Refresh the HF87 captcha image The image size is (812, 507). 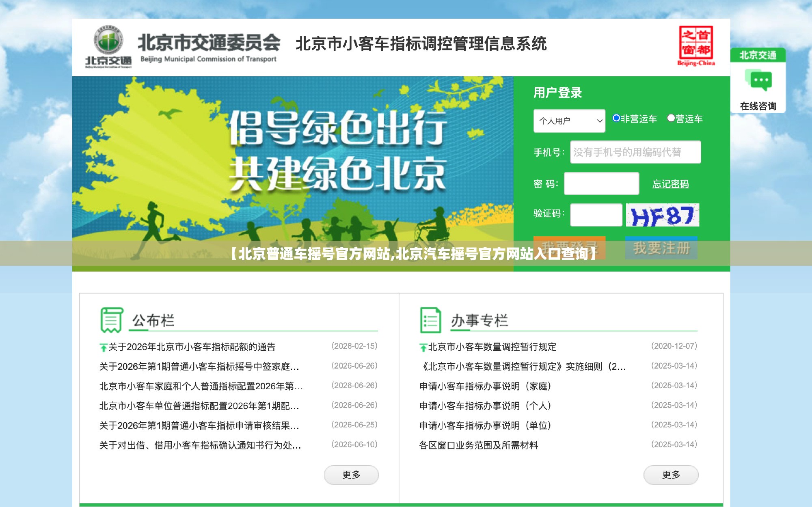click(x=663, y=215)
